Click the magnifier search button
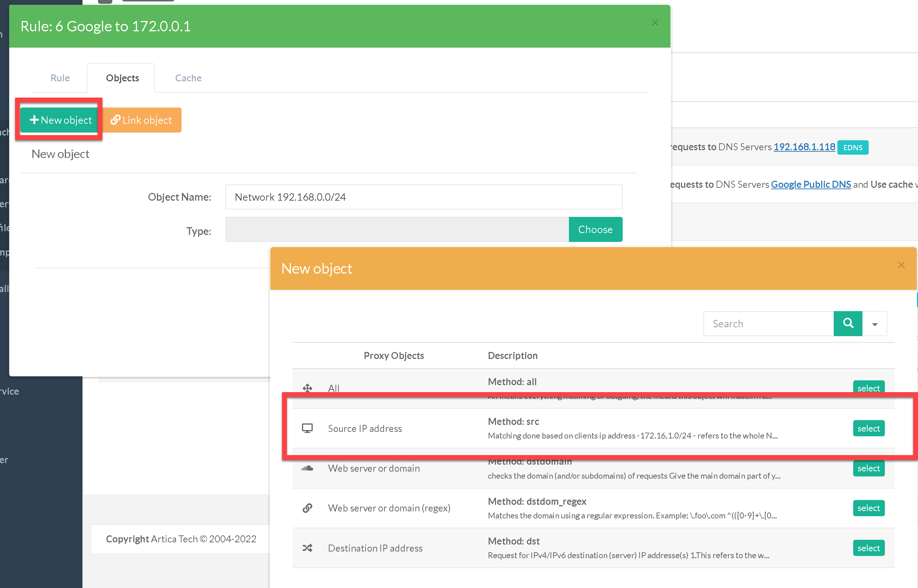Viewport: 918px width, 588px height. tap(848, 323)
